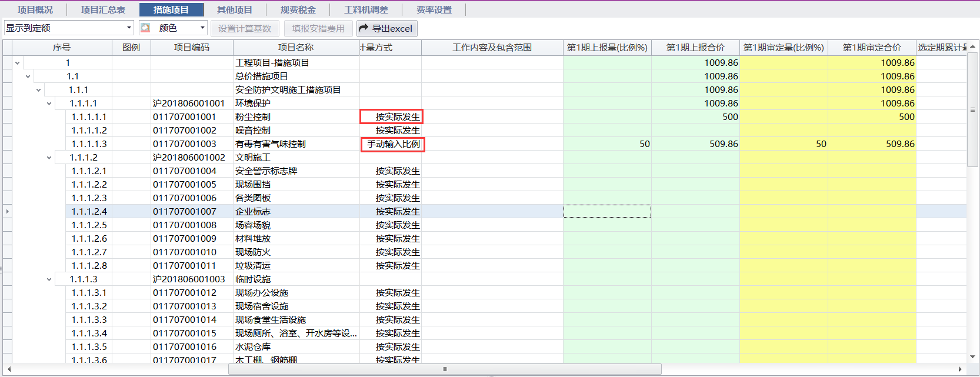Click the vertical scrollbar down arrow
This screenshot has width=980, height=377.
click(x=972, y=357)
